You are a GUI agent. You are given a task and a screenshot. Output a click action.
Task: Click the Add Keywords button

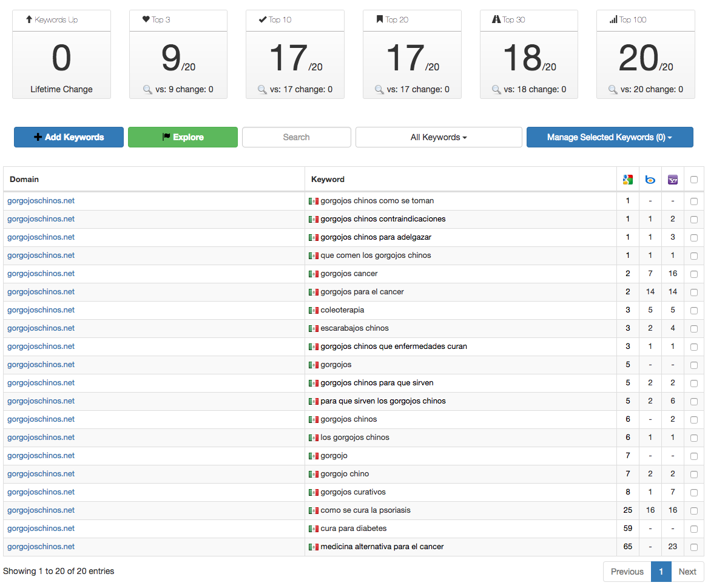69,137
